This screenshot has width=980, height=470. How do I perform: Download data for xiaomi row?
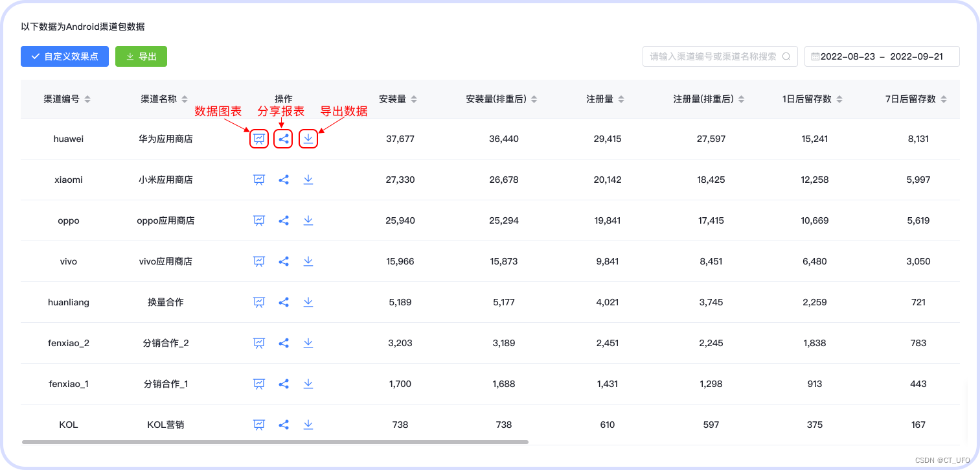coord(308,180)
